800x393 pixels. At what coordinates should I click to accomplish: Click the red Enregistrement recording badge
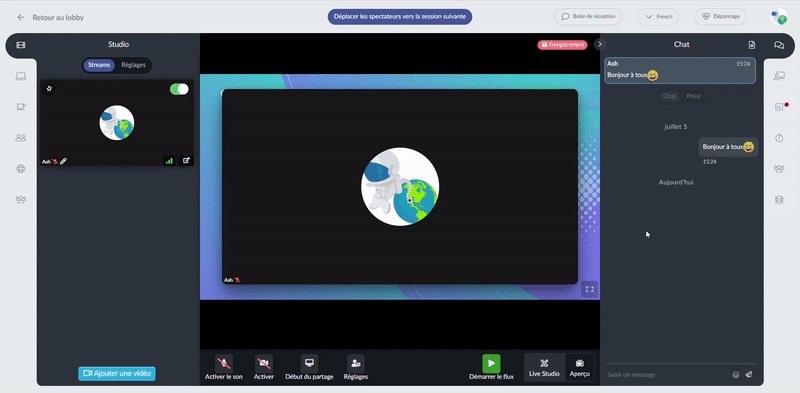point(562,45)
